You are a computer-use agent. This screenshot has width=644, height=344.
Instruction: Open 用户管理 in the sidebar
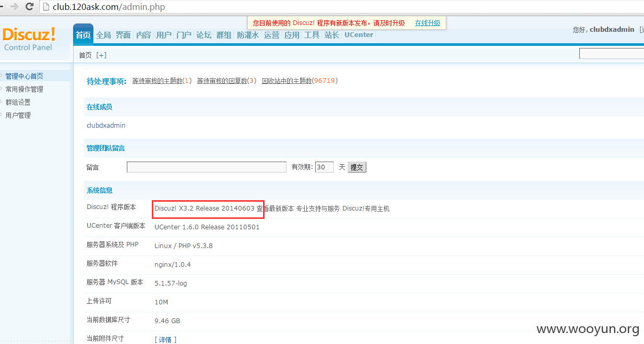click(x=18, y=115)
